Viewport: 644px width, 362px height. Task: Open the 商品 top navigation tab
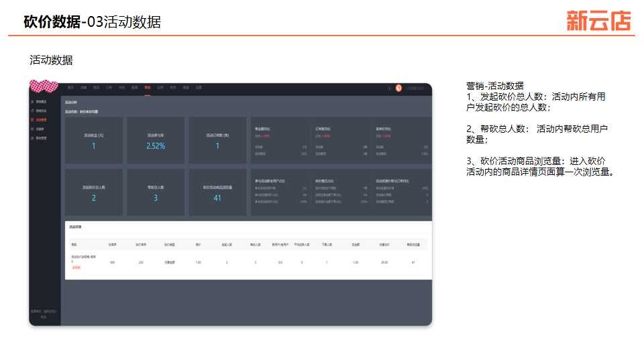point(96,87)
